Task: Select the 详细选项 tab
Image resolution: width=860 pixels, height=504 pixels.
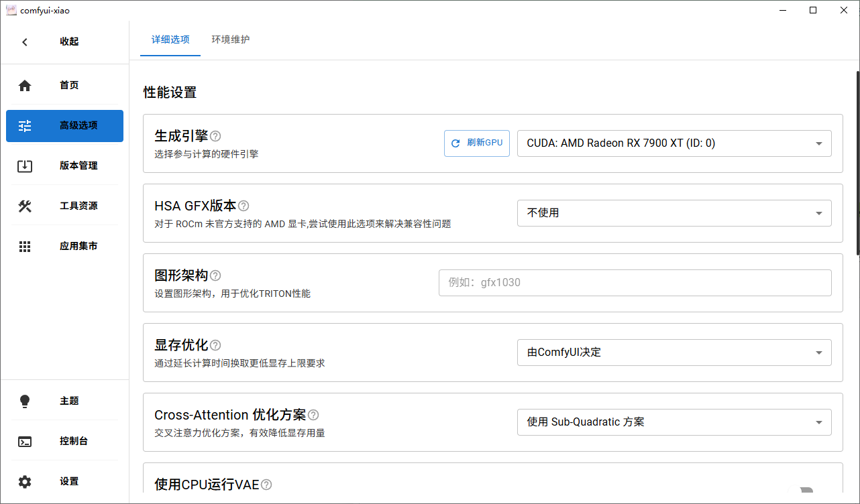Action: coord(170,40)
